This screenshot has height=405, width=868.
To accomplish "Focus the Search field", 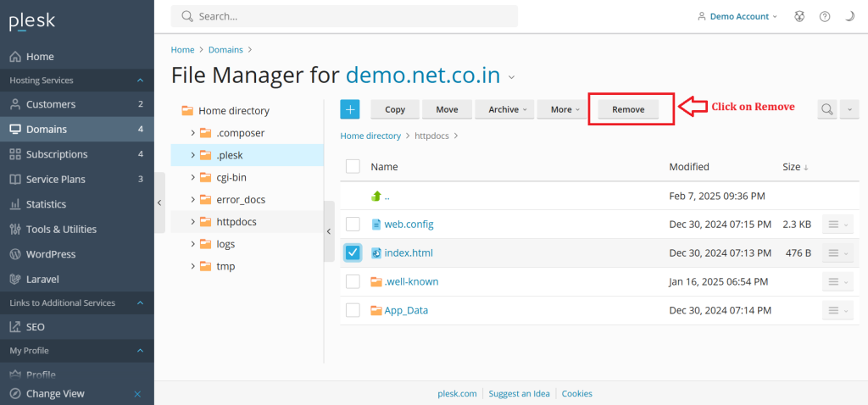I will point(344,17).
